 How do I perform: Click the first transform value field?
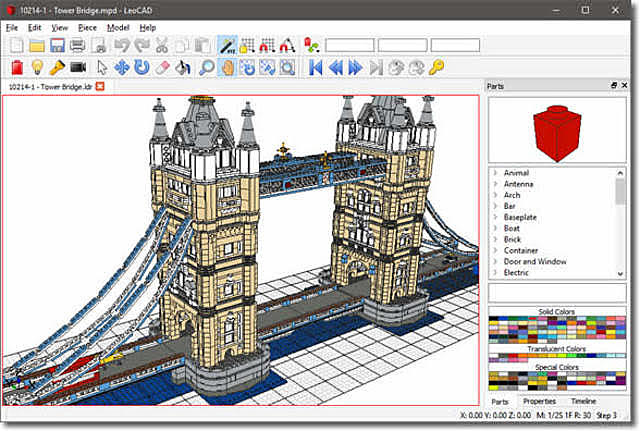pyautogui.click(x=350, y=45)
